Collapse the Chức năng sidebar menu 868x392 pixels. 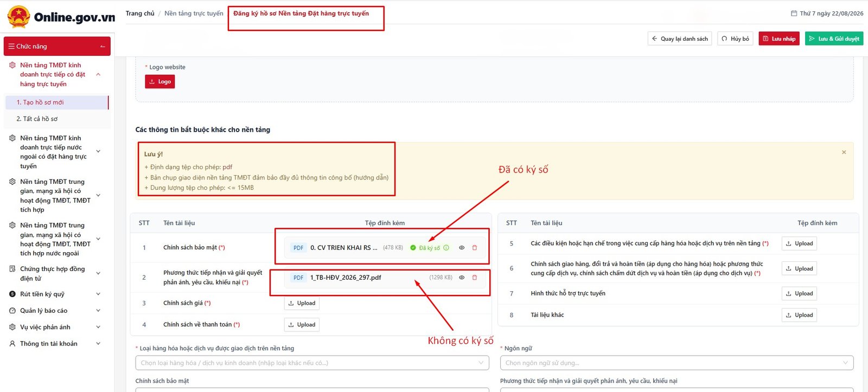pos(103,47)
